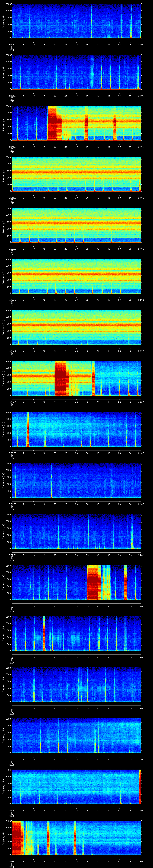Select the spectrogram panel starting at 16:32:00
153x868 pixels.
tap(76, 531)
